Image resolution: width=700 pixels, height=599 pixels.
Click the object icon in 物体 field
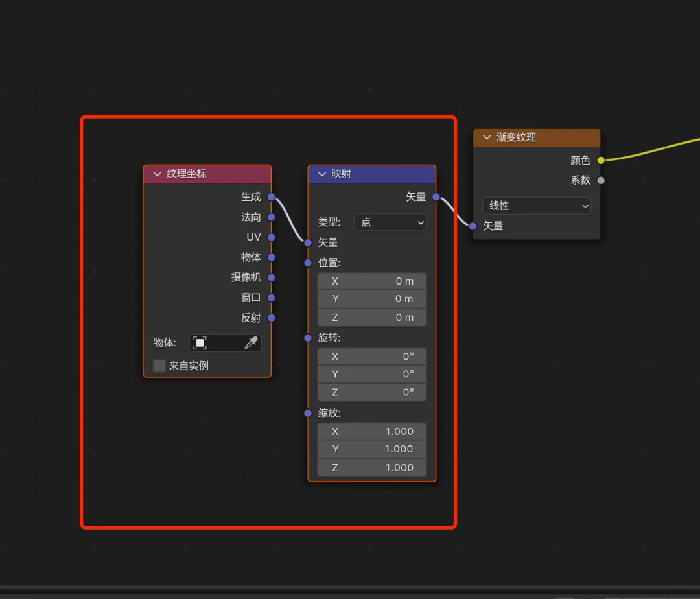tap(200, 343)
